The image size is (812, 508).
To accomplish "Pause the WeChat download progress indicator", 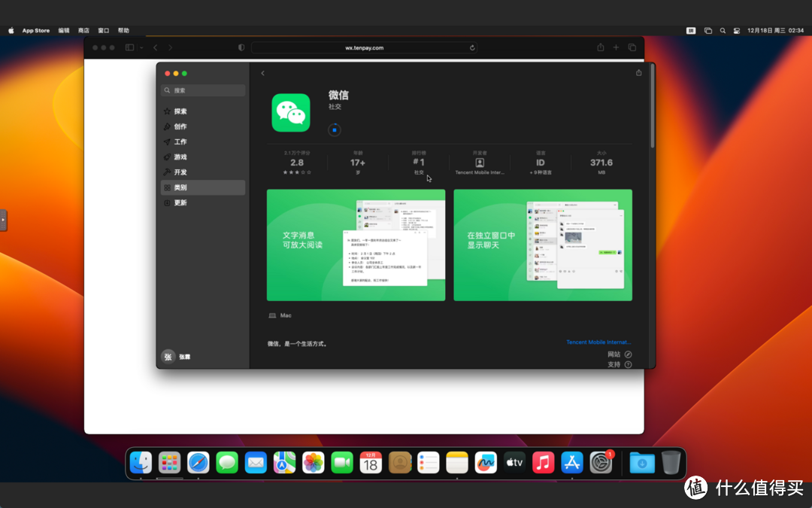I will tap(333, 129).
